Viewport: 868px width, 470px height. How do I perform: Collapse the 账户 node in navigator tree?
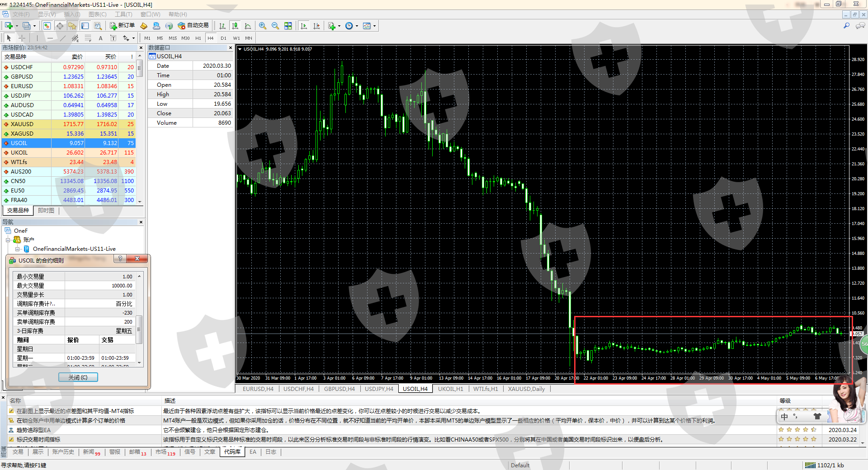coord(8,240)
